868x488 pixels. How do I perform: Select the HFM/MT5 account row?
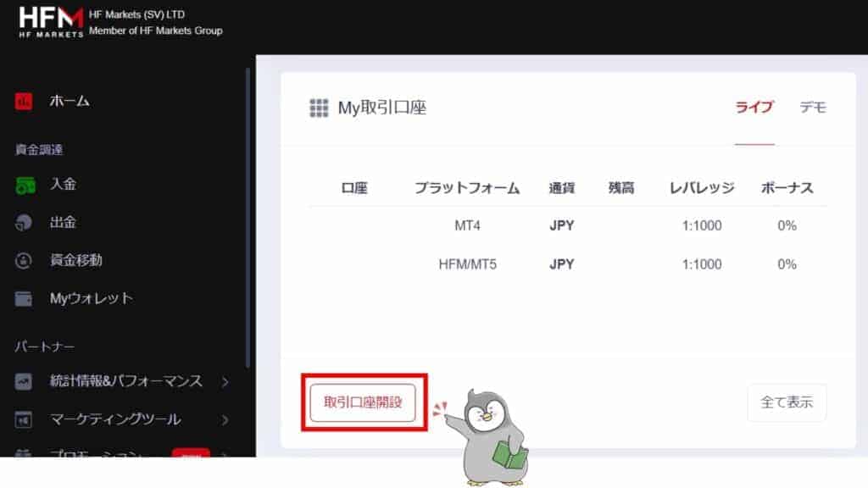click(567, 264)
